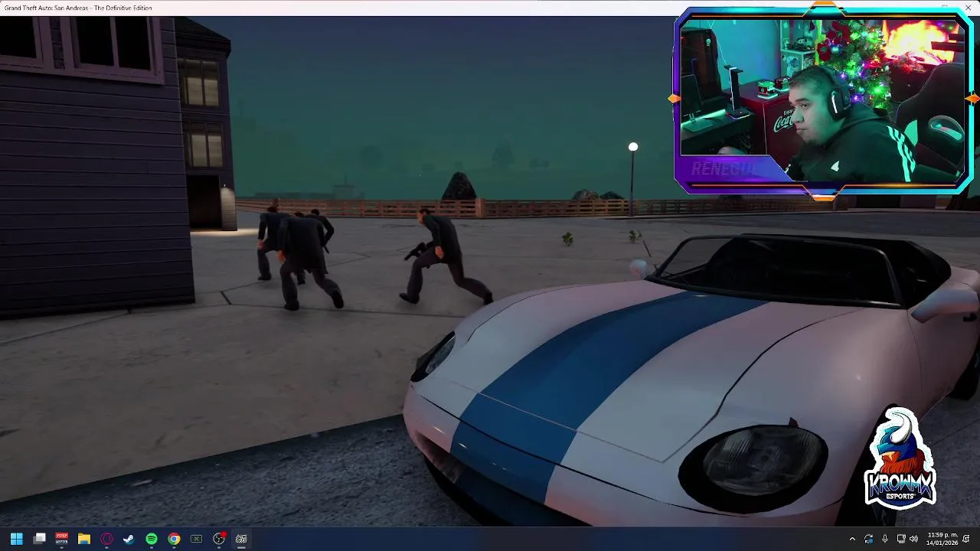The width and height of the screenshot is (980, 551).
Task: Open the Voicemeeter taskbar app
Action: tap(61, 539)
